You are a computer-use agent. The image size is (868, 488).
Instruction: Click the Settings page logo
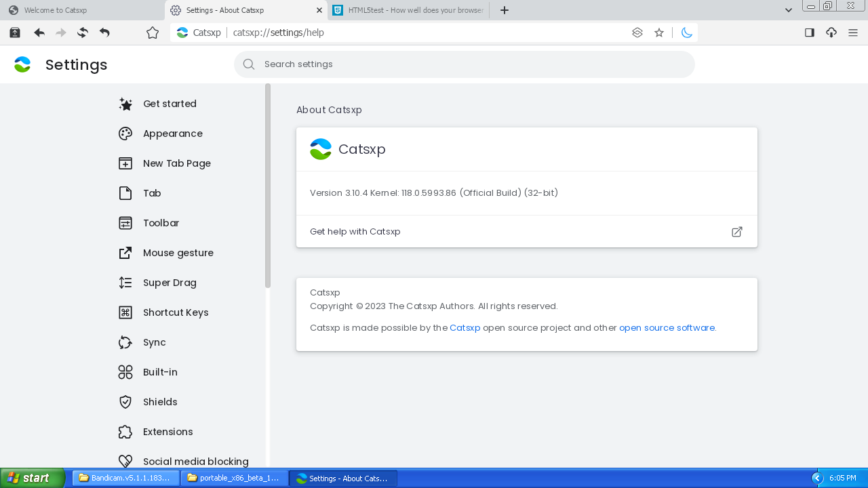(x=22, y=64)
